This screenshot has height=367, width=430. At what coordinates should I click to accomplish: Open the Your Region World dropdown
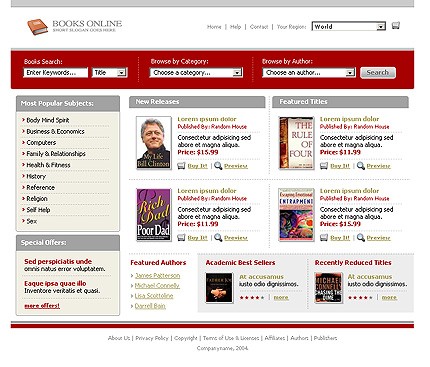[349, 26]
